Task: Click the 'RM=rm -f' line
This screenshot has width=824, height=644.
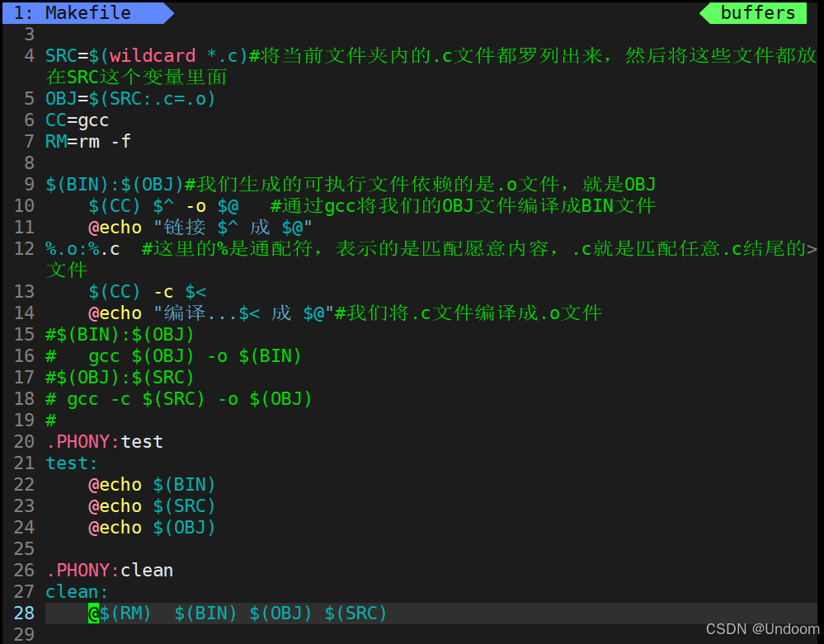Action: click(87, 141)
